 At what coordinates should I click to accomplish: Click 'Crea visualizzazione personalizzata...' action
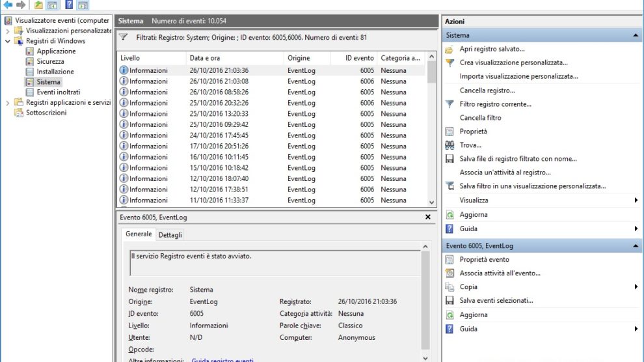[x=513, y=63]
